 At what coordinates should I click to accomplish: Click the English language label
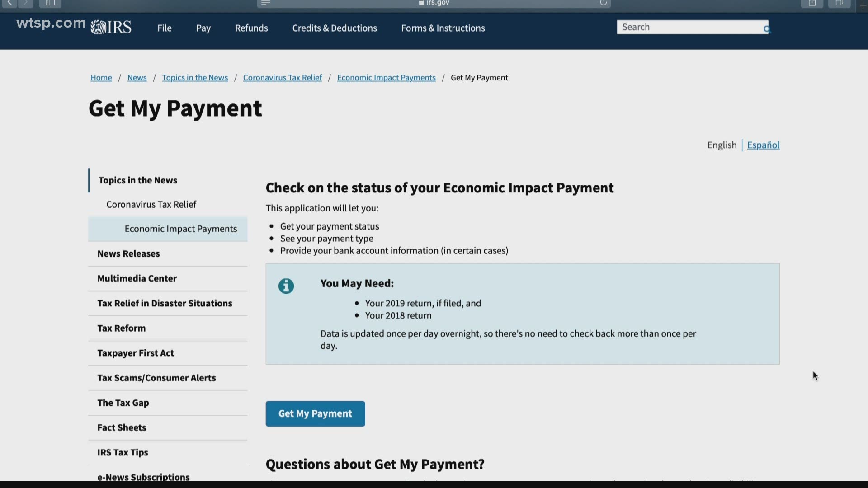click(x=722, y=145)
